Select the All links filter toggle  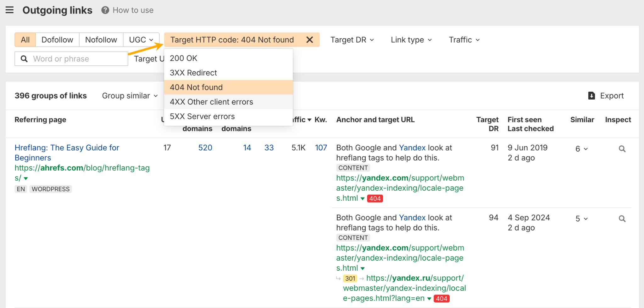tap(25, 40)
